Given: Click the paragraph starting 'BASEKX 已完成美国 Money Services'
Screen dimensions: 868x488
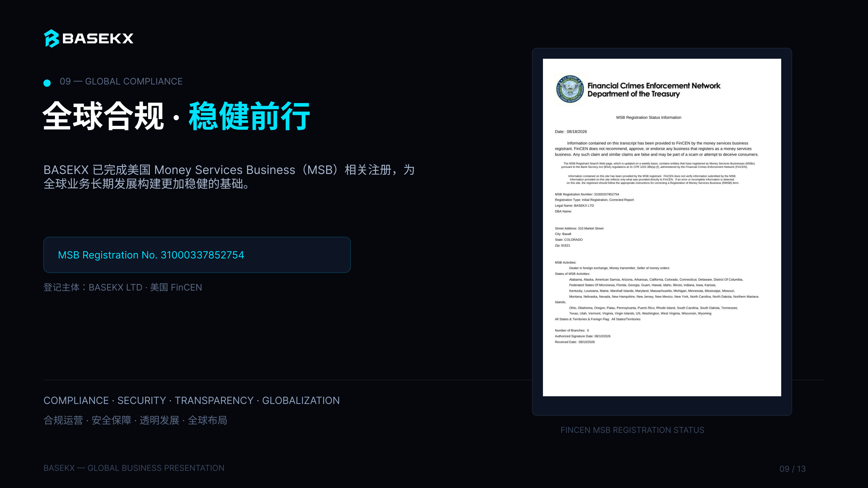Looking at the screenshot, I should (229, 177).
